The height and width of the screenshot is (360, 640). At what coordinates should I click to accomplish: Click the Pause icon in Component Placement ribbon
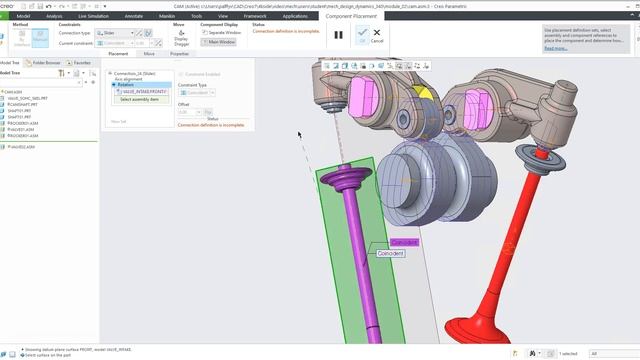click(x=338, y=35)
